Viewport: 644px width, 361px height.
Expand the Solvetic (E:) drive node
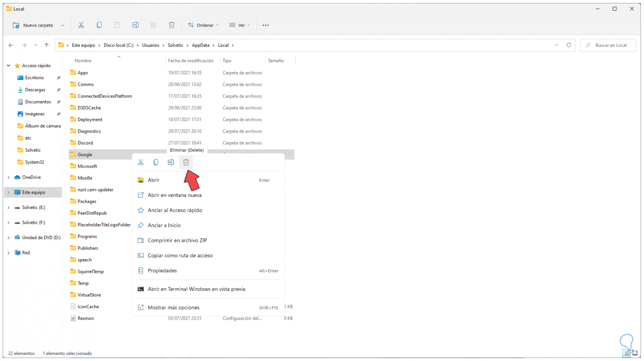9,208
